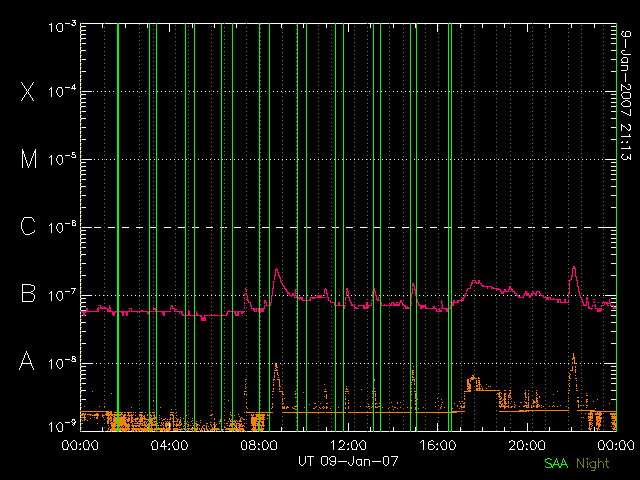Click the 08:00 time axis label
The height and width of the screenshot is (480, 640).
259,445
